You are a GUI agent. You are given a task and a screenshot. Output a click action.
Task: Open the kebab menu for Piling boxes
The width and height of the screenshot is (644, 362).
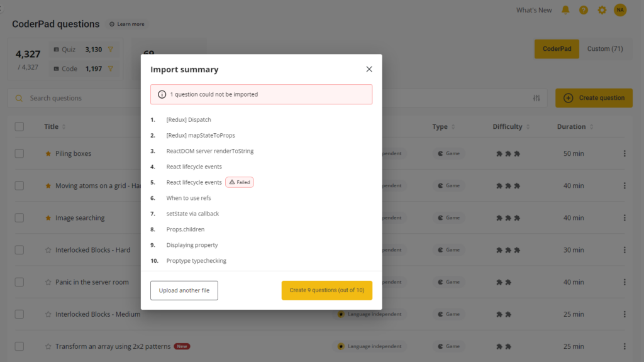coord(625,153)
